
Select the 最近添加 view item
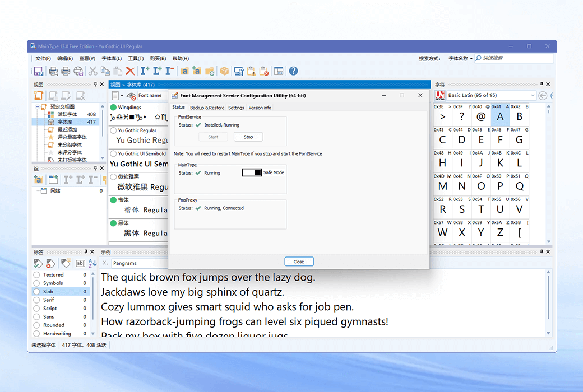(x=67, y=130)
